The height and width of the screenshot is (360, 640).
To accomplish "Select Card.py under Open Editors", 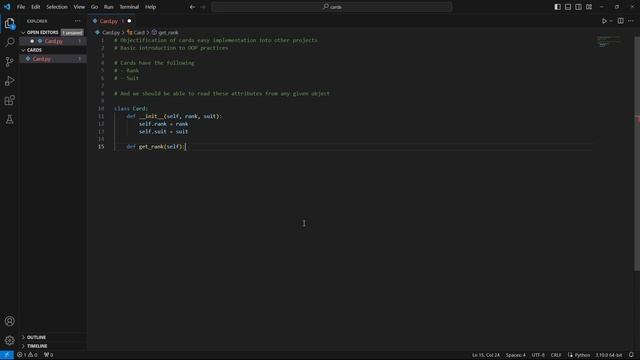I will [53, 41].
